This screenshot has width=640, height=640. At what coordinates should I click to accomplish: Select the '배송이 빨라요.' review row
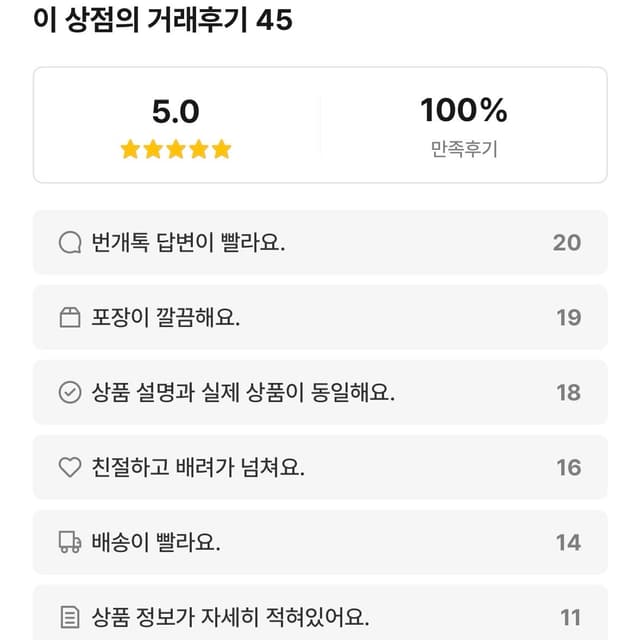(x=320, y=542)
